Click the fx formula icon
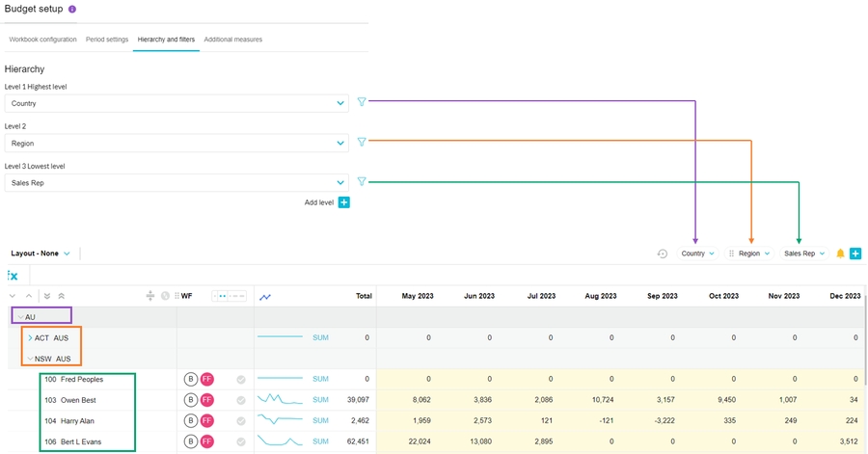Viewport: 868px width, 454px height. pyautogui.click(x=13, y=276)
